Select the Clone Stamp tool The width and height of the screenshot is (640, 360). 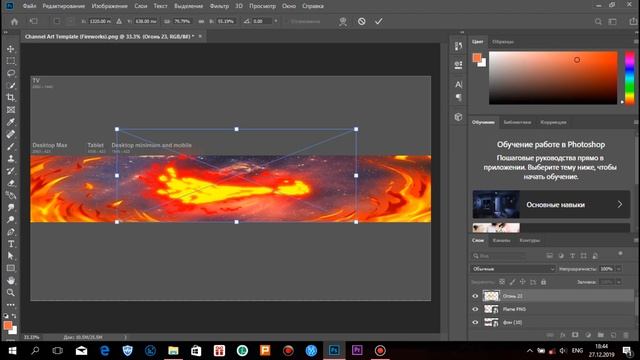11,159
